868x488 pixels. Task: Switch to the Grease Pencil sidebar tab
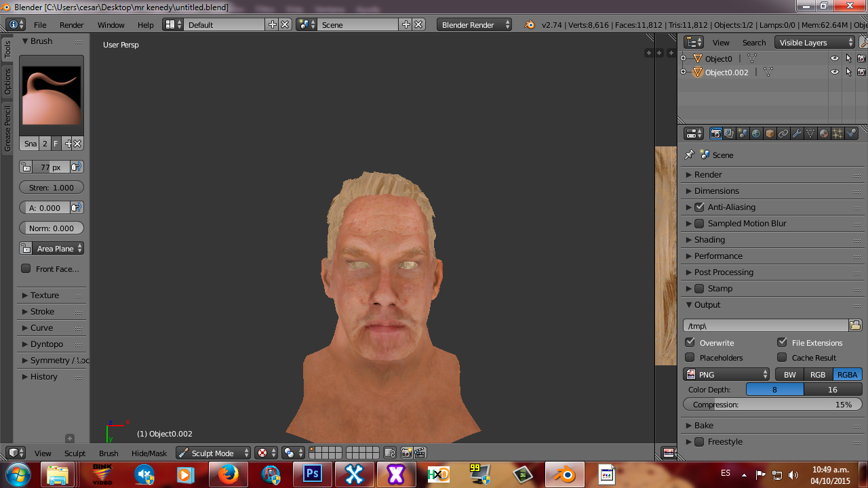pyautogui.click(x=7, y=128)
